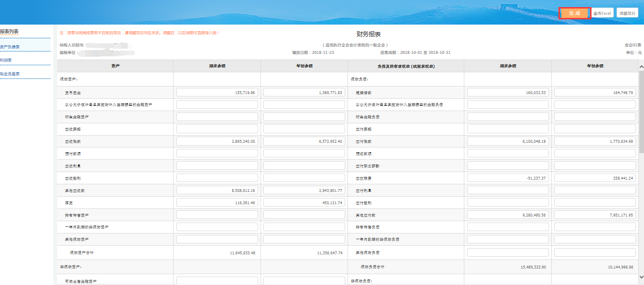644x285 pixels.
Task: Click empty 期末余额 field for 一年内到期的非流动负债
Action: [508, 240]
